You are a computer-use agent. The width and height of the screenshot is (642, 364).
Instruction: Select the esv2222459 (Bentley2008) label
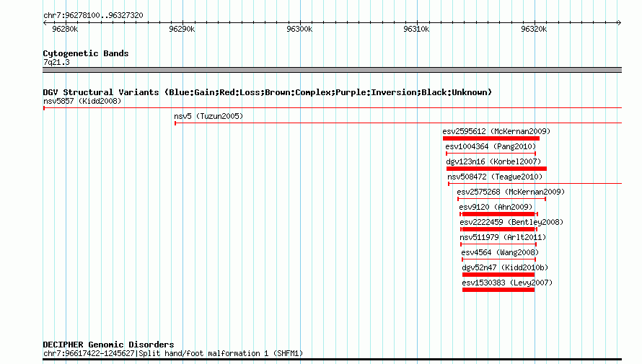(x=511, y=222)
